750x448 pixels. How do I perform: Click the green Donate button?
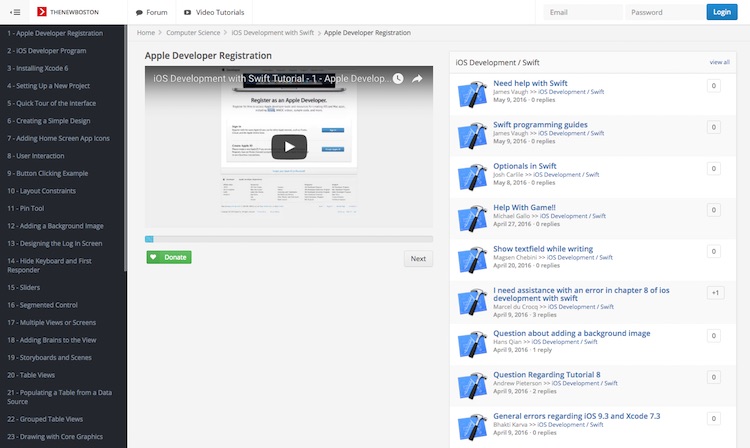coord(169,257)
